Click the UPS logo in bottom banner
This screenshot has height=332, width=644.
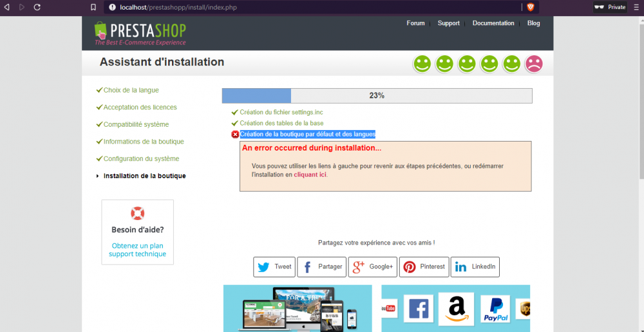tap(523, 309)
